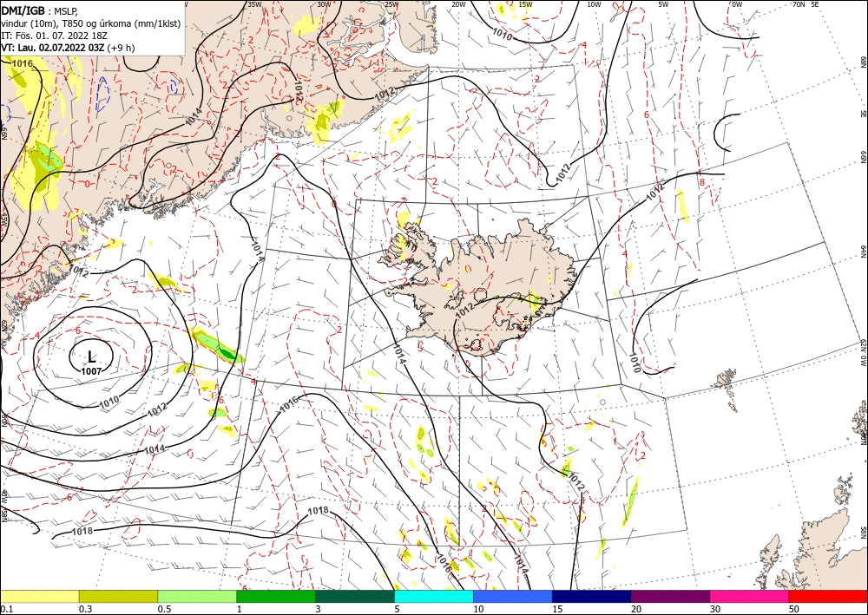The image size is (868, 615).
Task: Pick the blue 10–15 mm legend swatch
Action: coord(513,596)
